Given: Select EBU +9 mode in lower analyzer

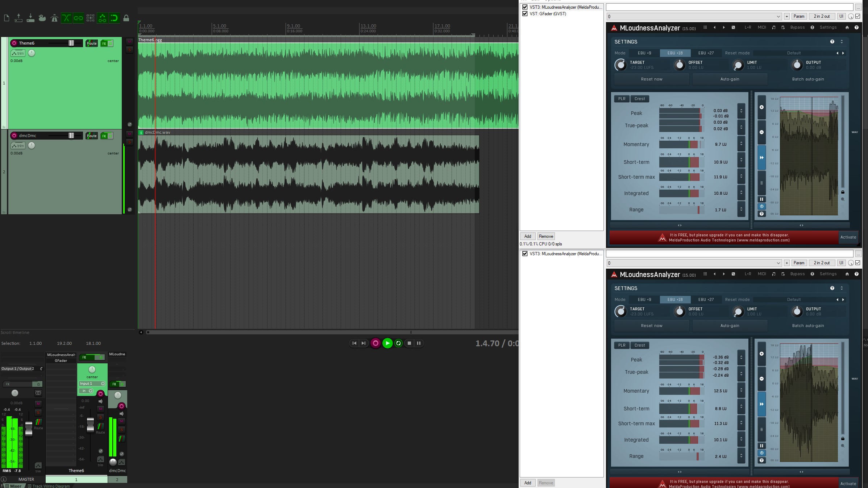Looking at the screenshot, I should 644,299.
